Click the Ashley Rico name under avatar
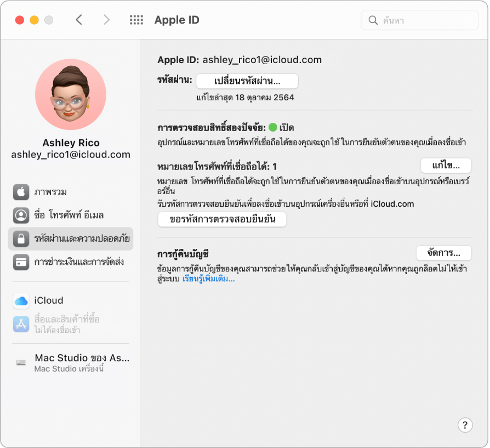The image size is (490, 448). click(x=71, y=143)
